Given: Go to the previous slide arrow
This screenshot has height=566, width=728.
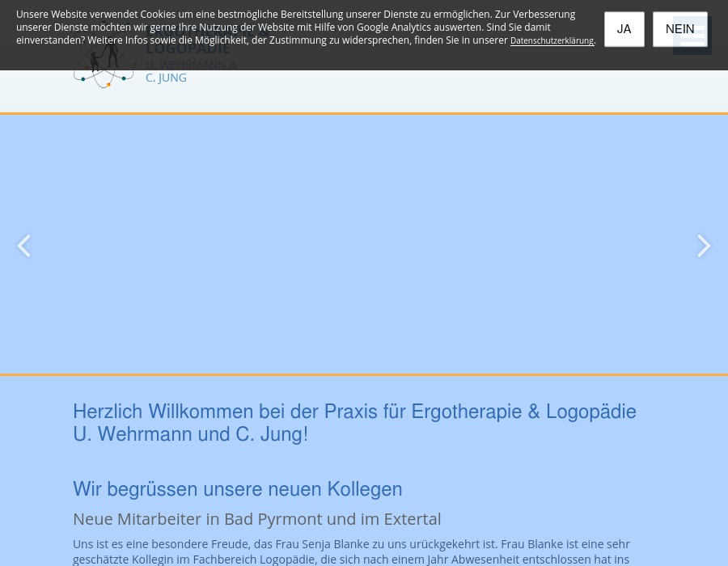Looking at the screenshot, I should click(x=23, y=246).
